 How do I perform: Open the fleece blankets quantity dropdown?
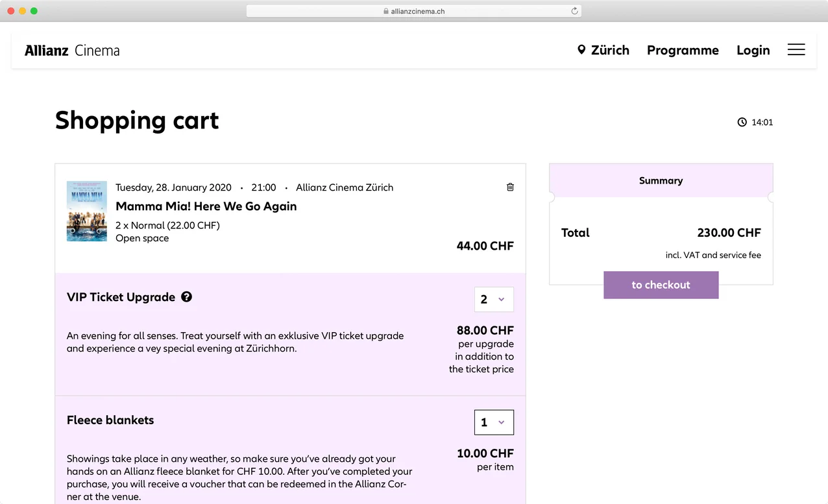tap(494, 422)
